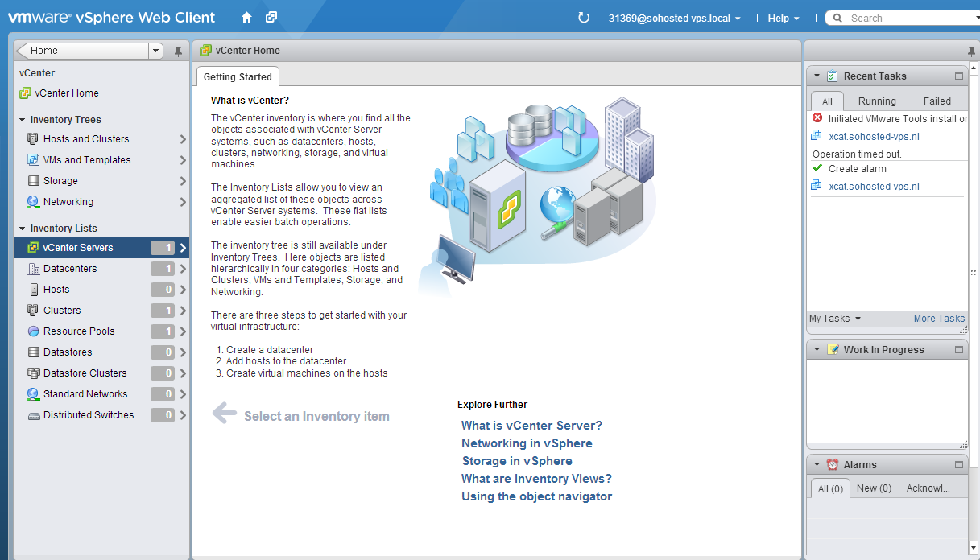Viewport: 980px width, 560px height.
Task: Open the Help menu
Action: click(x=784, y=19)
